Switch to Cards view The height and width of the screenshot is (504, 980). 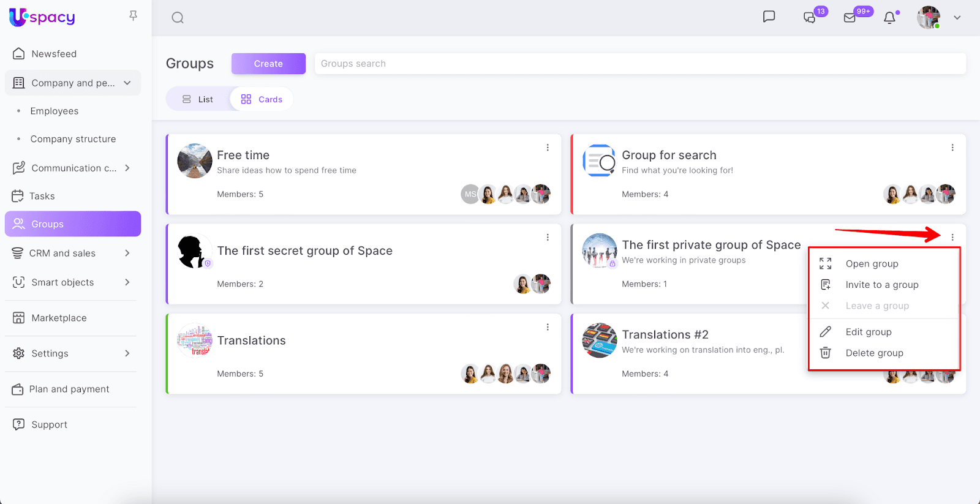[x=262, y=99]
